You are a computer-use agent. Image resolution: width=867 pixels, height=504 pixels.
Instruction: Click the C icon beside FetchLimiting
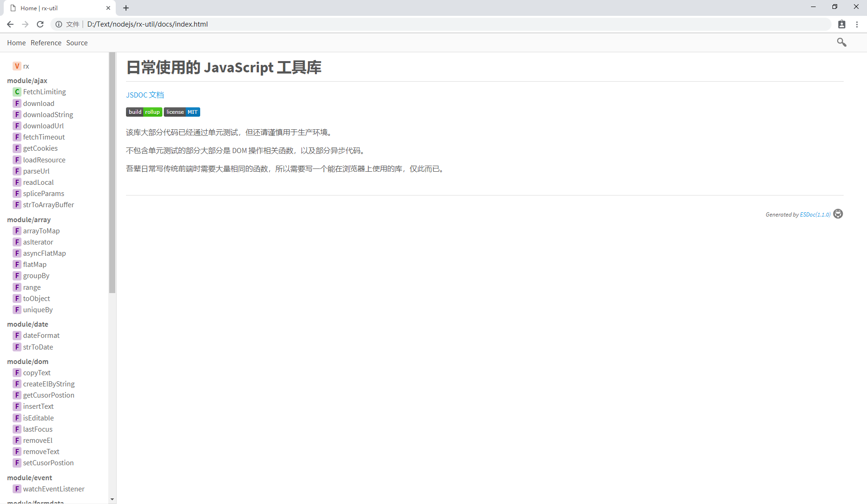click(17, 92)
